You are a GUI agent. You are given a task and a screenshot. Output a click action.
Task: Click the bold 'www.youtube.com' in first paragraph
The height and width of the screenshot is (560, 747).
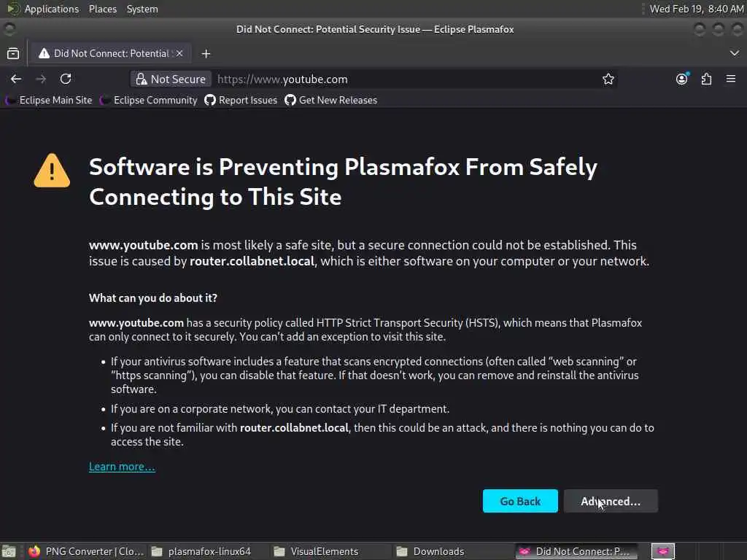pyautogui.click(x=144, y=245)
